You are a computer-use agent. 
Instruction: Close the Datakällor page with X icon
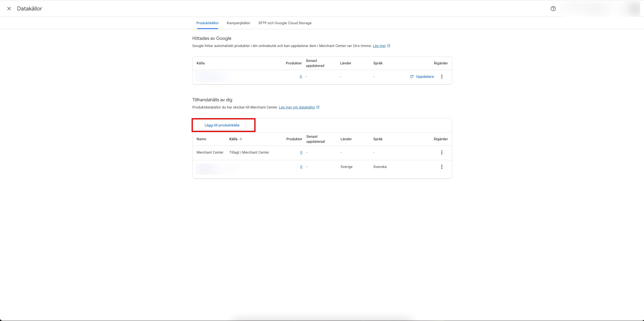tap(9, 9)
